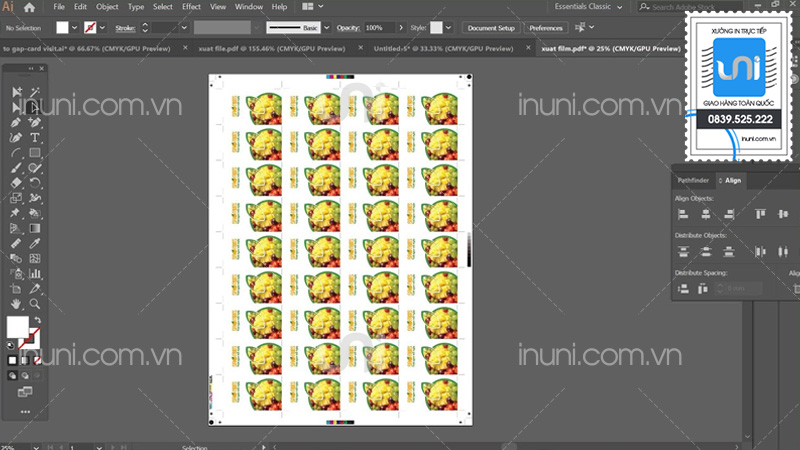Click the vertical distribute top icon
Viewport: 800px width, 450px height.
[684, 250]
